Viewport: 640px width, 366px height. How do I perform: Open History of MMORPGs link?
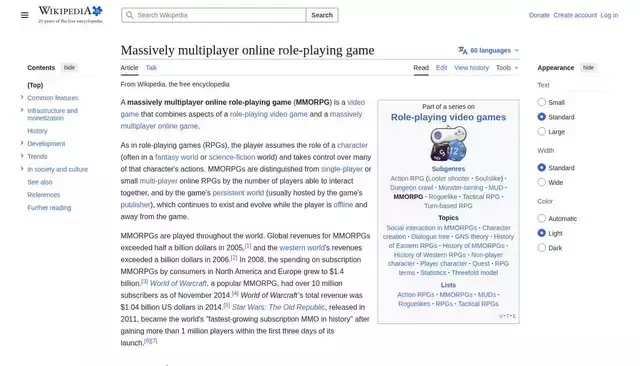[473, 245]
